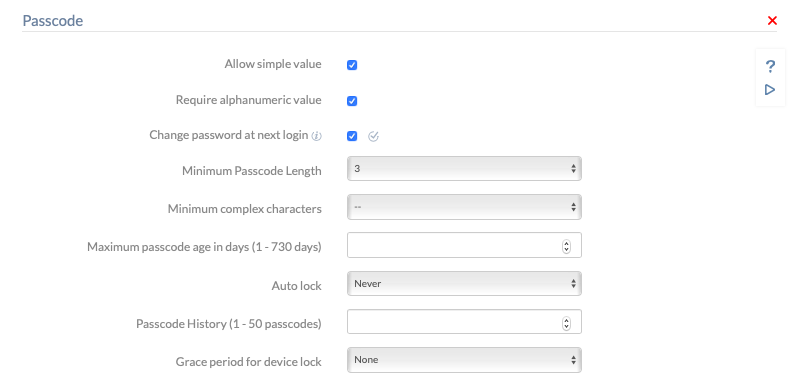
Task: Click 'Passcode History (1 - 50 passcodes)' label
Action: [x=229, y=324]
